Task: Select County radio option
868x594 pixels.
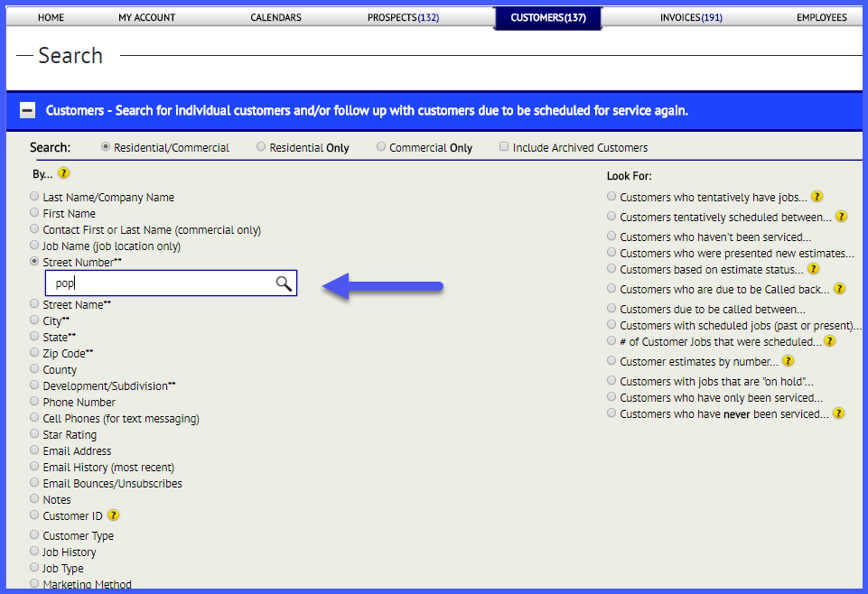Action: pos(34,368)
